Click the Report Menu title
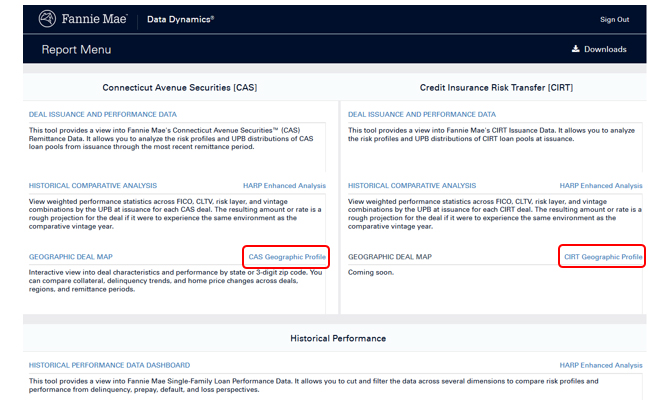This screenshot has width=672, height=400. [76, 50]
